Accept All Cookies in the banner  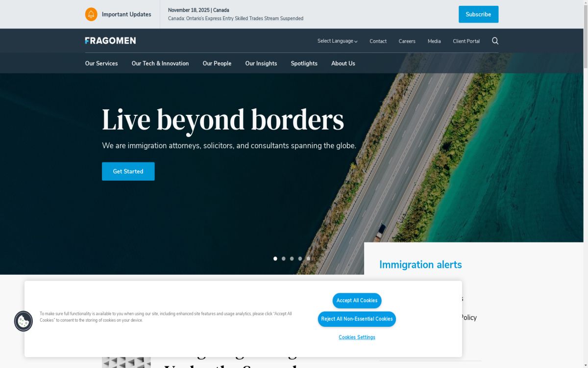click(x=357, y=301)
